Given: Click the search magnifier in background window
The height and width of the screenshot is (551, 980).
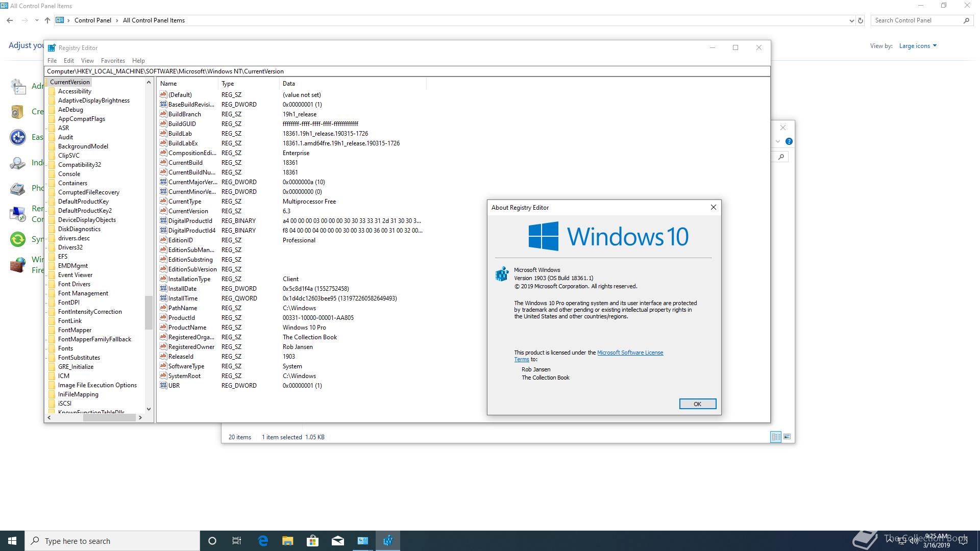Looking at the screenshot, I should click(x=781, y=157).
